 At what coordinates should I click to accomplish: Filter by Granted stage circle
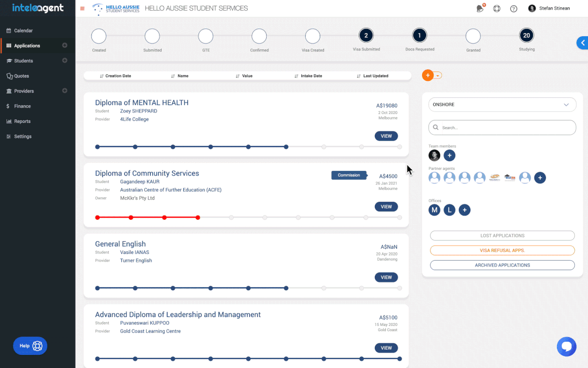pos(473,36)
